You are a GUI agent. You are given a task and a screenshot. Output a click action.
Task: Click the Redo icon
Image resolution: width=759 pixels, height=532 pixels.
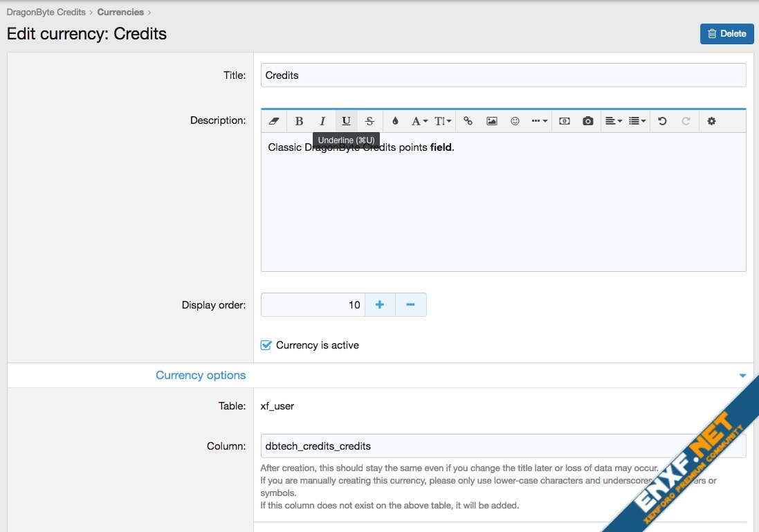point(686,121)
